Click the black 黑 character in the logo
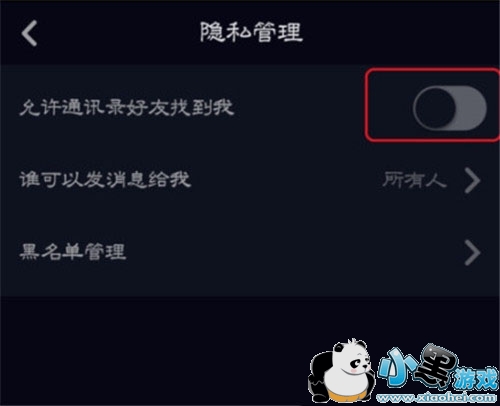The height and width of the screenshot is (406, 500). pos(437,365)
